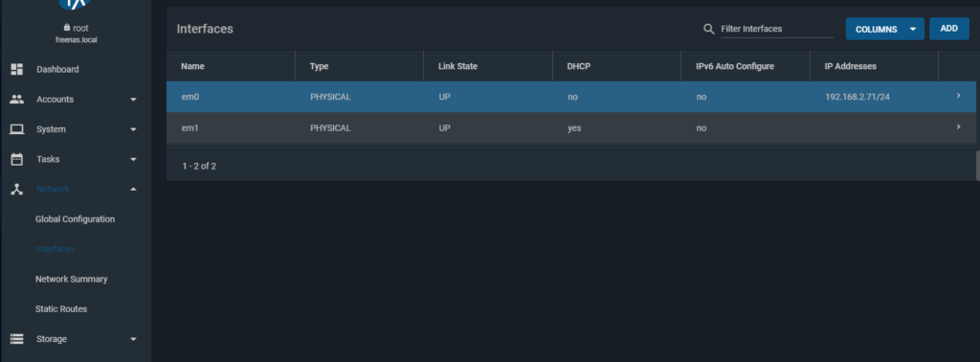980x362 pixels.
Task: Open the Dashboard grid icon
Action: (17, 69)
